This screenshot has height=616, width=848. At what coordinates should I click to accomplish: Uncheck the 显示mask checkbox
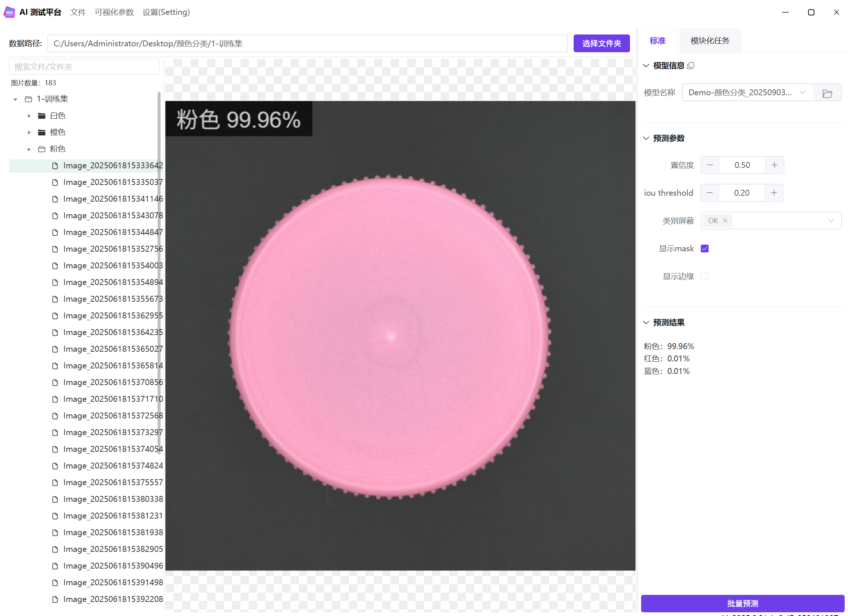(x=705, y=249)
